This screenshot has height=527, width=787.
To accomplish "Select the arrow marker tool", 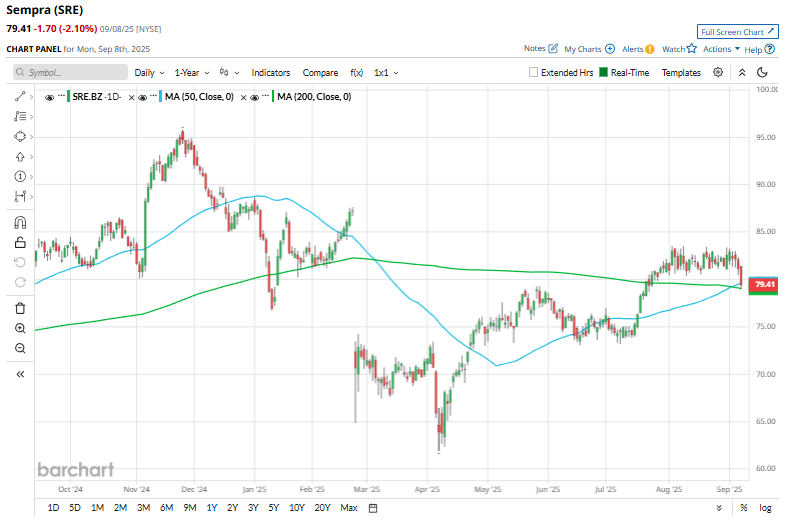I will pos(20,157).
